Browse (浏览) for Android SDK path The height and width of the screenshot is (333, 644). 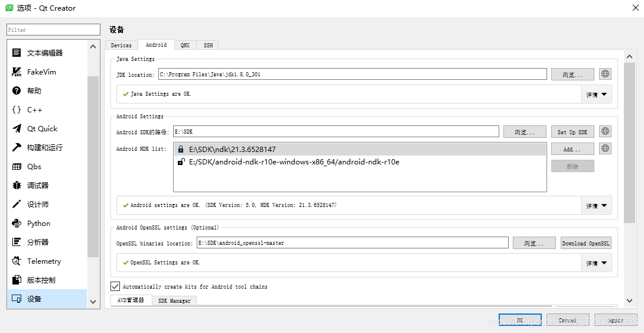pos(525,132)
